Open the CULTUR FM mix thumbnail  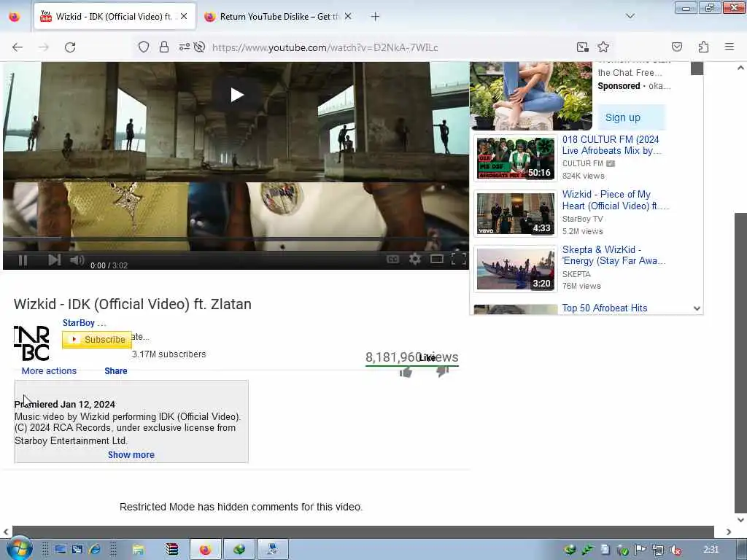point(516,158)
